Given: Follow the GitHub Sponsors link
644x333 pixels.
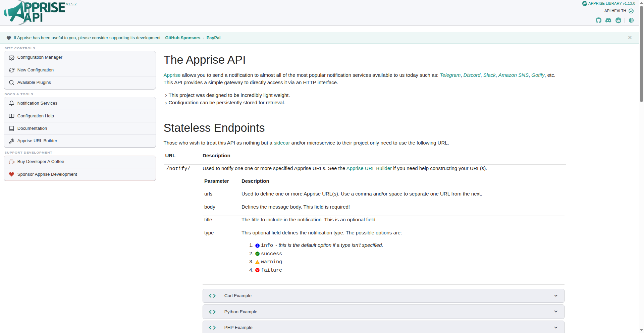Looking at the screenshot, I should click(x=182, y=38).
